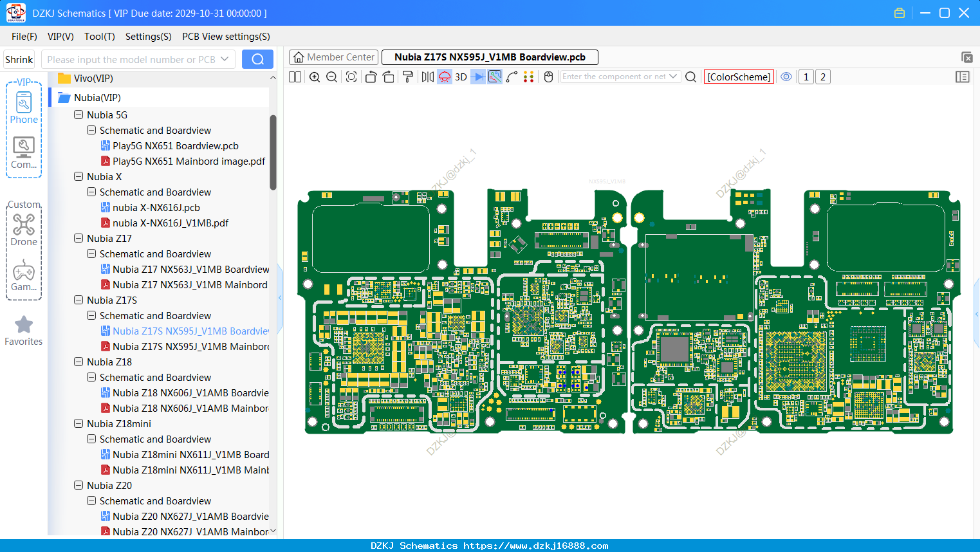Open the VIP(V) menu

click(x=60, y=37)
